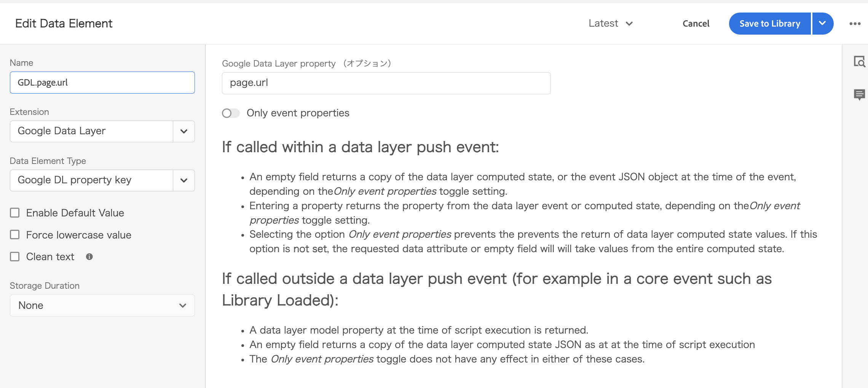
Task: Focus the Name field GDL.page.url
Action: [x=102, y=83]
